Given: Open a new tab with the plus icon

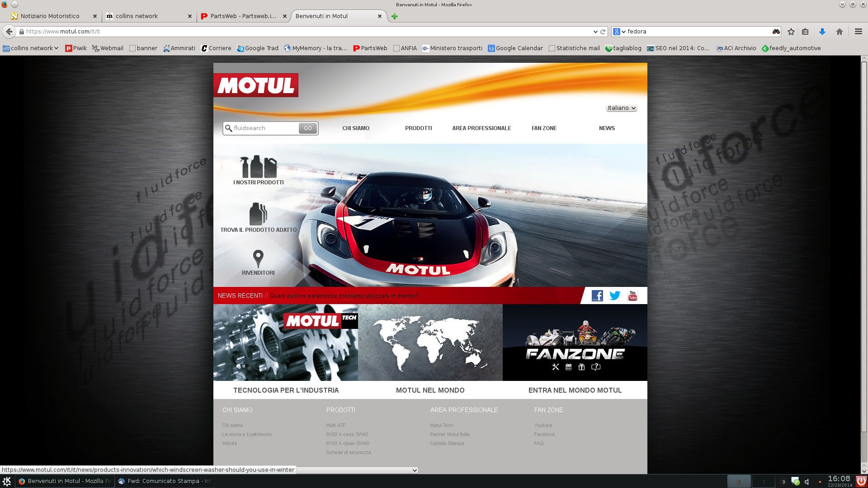Looking at the screenshot, I should point(395,16).
